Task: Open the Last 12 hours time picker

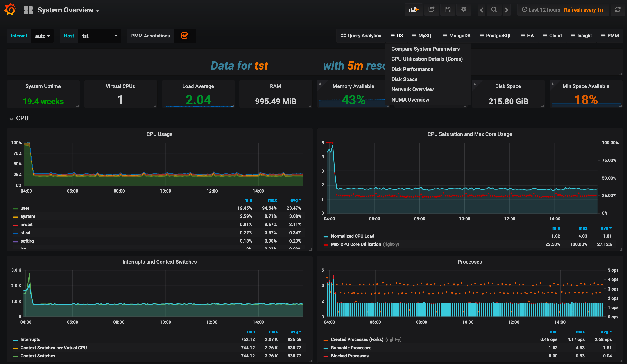Action: (541, 10)
